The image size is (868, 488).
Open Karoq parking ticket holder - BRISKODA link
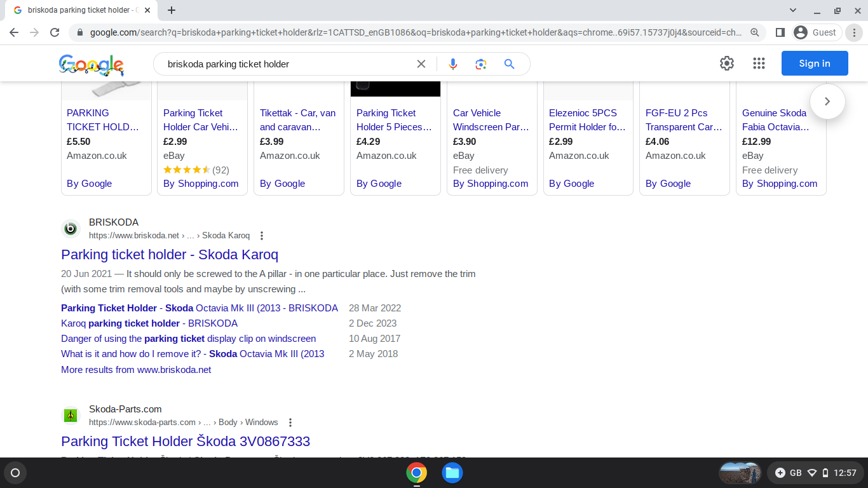coord(149,323)
